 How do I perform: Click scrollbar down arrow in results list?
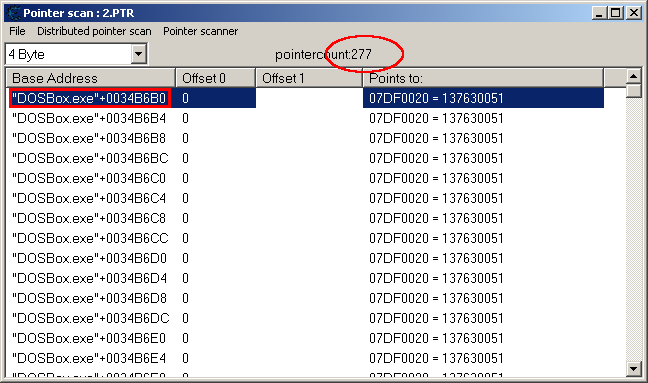(x=634, y=368)
